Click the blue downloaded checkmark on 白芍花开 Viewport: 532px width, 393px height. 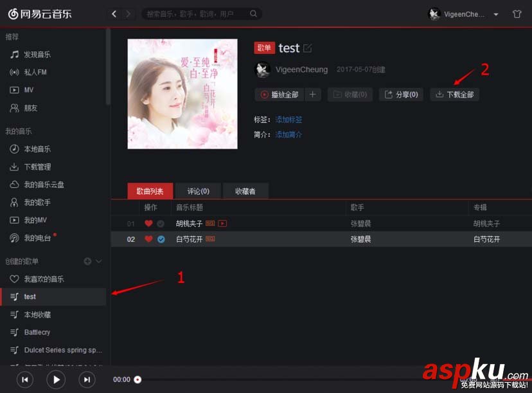(160, 239)
